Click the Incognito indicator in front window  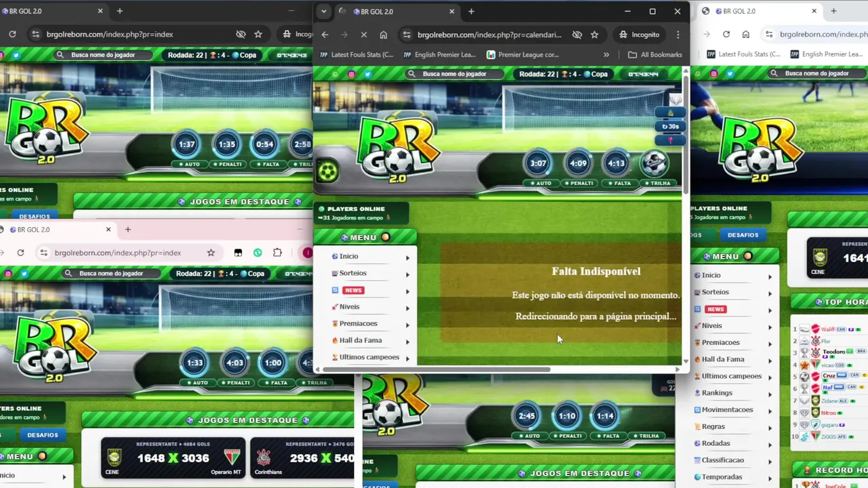(639, 35)
